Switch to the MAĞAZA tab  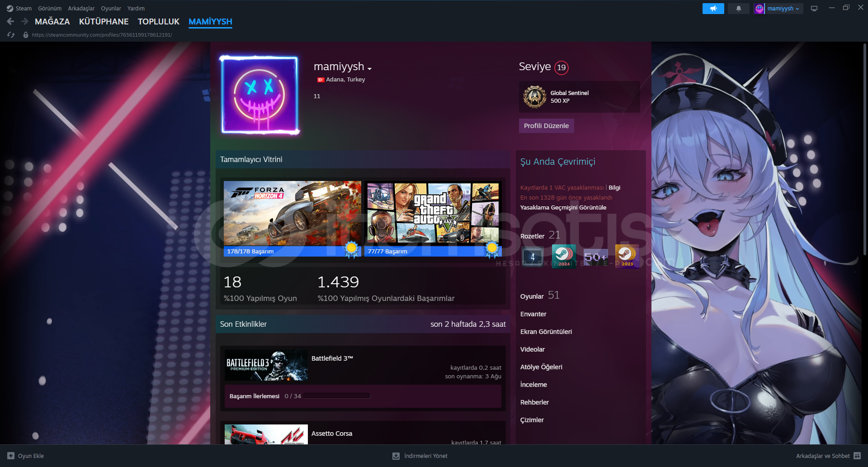pos(52,22)
